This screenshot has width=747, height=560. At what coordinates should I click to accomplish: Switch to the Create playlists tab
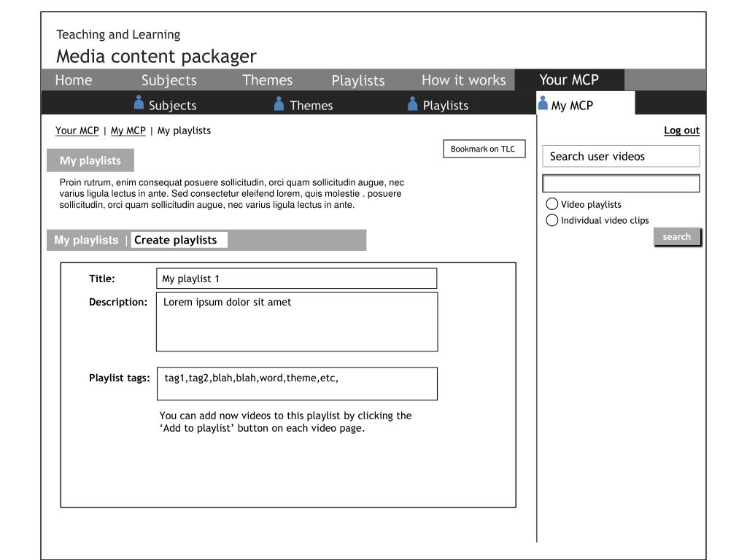pyautogui.click(x=179, y=240)
